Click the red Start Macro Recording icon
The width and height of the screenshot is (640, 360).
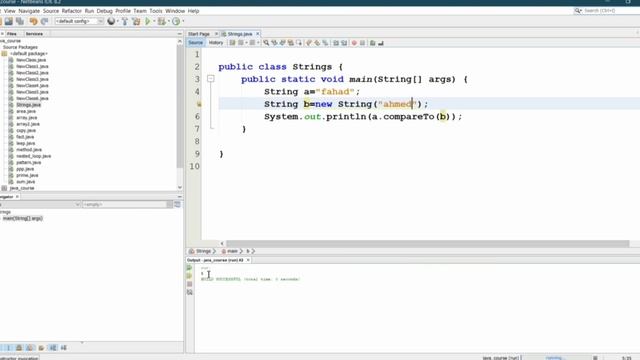(x=354, y=43)
